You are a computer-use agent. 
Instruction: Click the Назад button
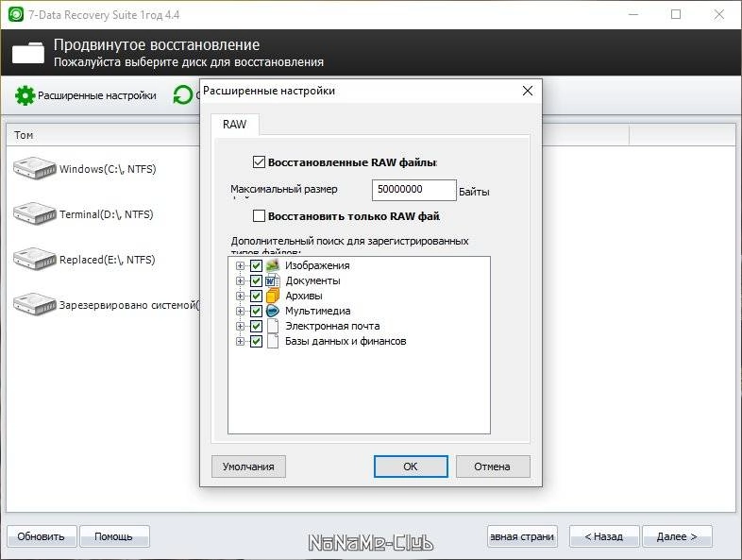604,536
